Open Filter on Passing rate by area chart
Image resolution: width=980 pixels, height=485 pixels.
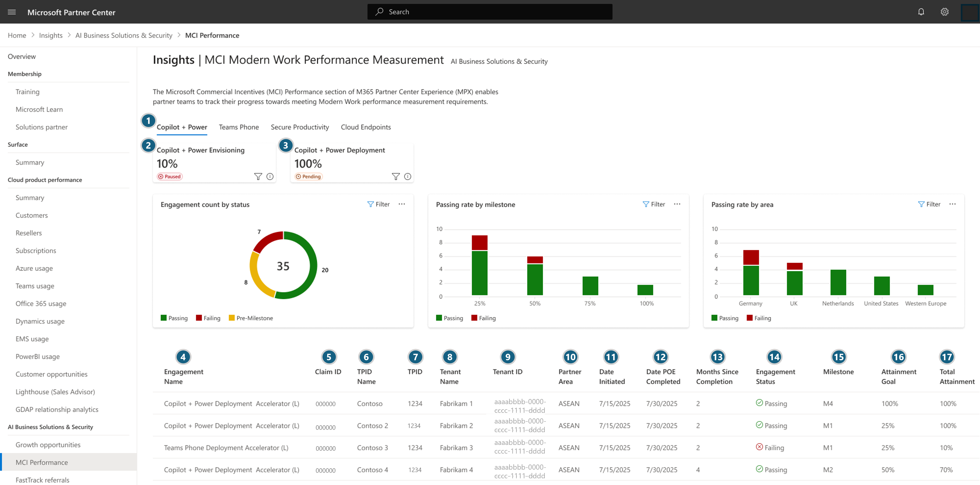coord(929,204)
